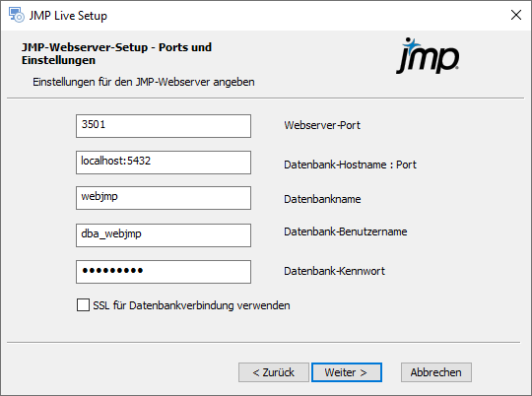Close the JMP Live Setup window
Viewport: 532px width, 396px height.
[x=515, y=15]
